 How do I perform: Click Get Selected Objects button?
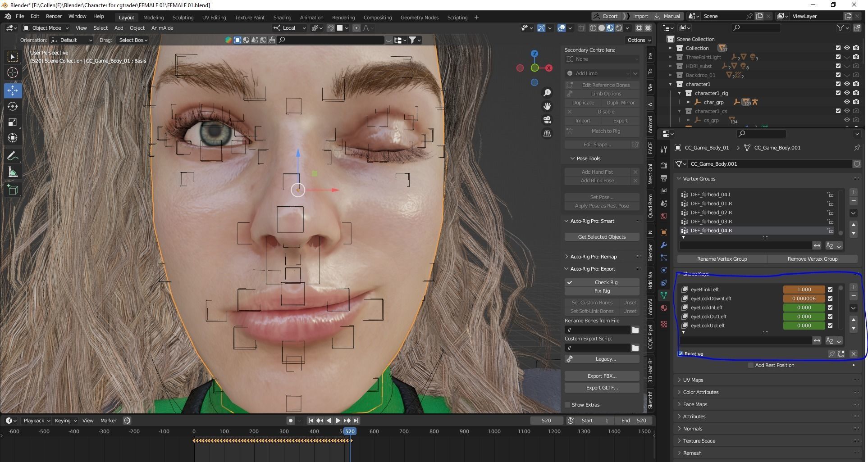602,237
